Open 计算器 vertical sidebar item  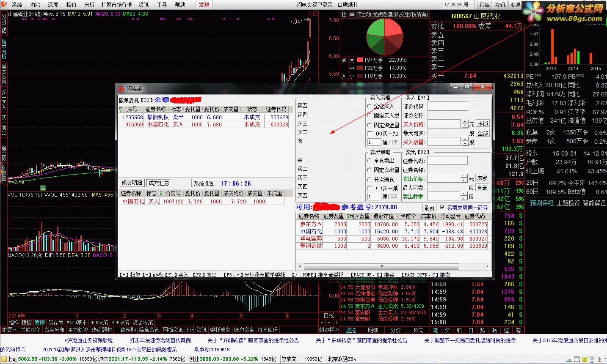point(4,173)
